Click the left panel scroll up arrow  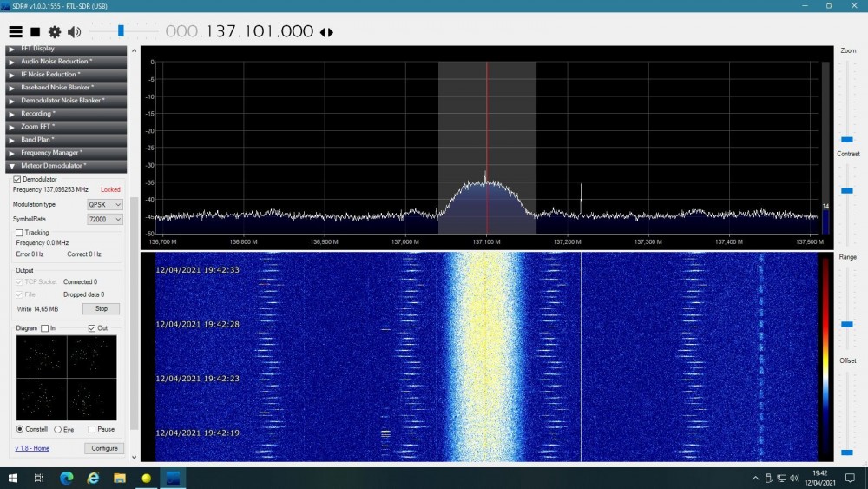pyautogui.click(x=134, y=50)
